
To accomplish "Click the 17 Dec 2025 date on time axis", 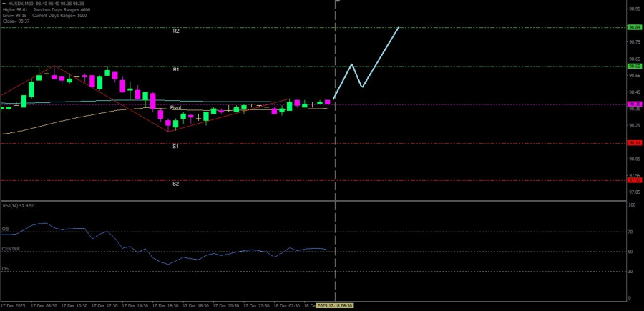I will [14, 305].
